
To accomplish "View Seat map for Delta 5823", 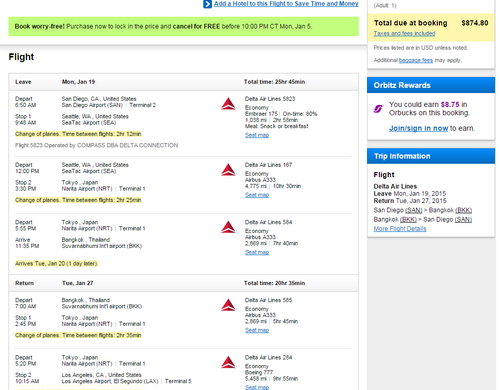I will click(x=257, y=135).
